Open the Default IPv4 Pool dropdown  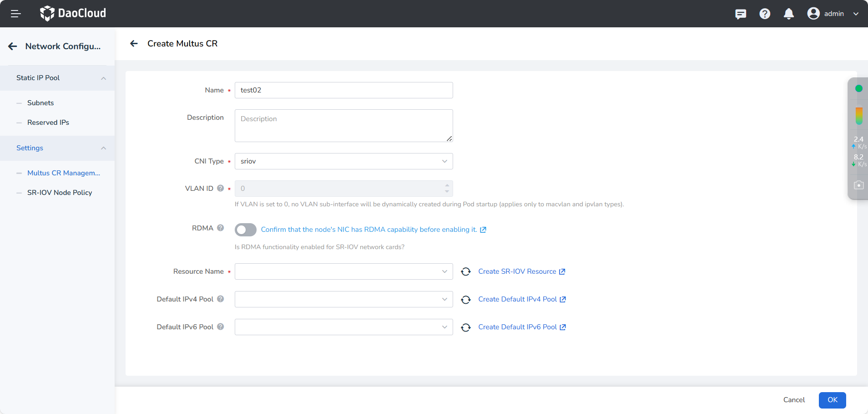[x=343, y=299]
